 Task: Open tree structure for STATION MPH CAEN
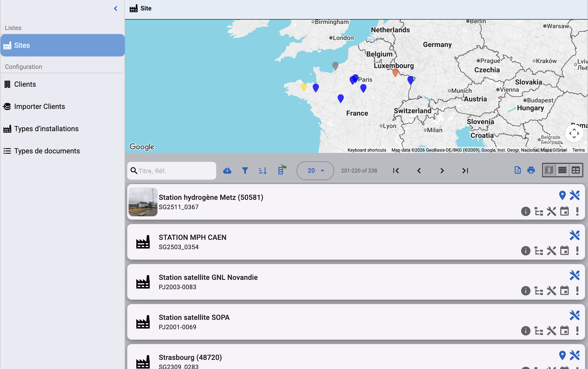pyautogui.click(x=539, y=251)
